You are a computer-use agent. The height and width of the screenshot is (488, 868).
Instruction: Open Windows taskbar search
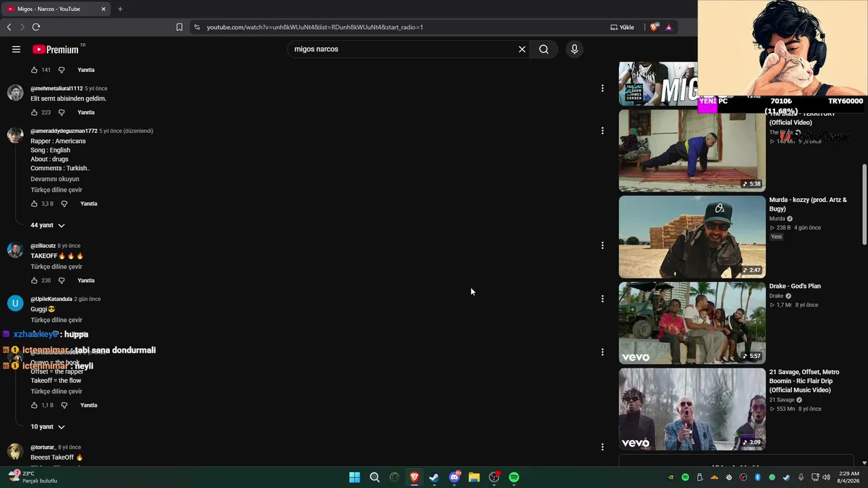click(374, 477)
